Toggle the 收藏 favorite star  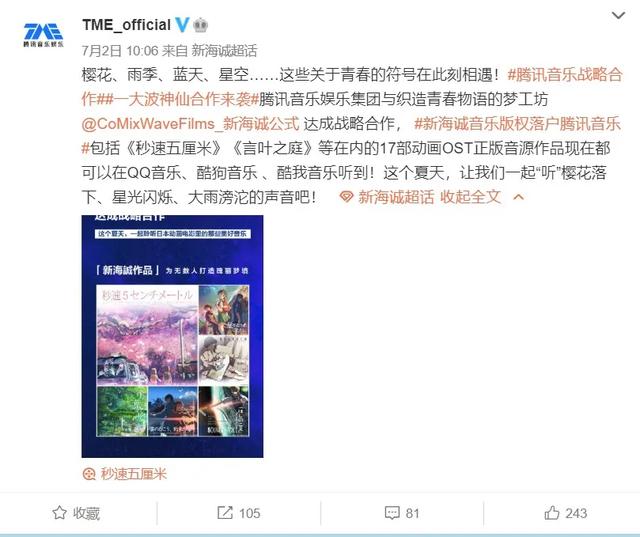point(76,513)
